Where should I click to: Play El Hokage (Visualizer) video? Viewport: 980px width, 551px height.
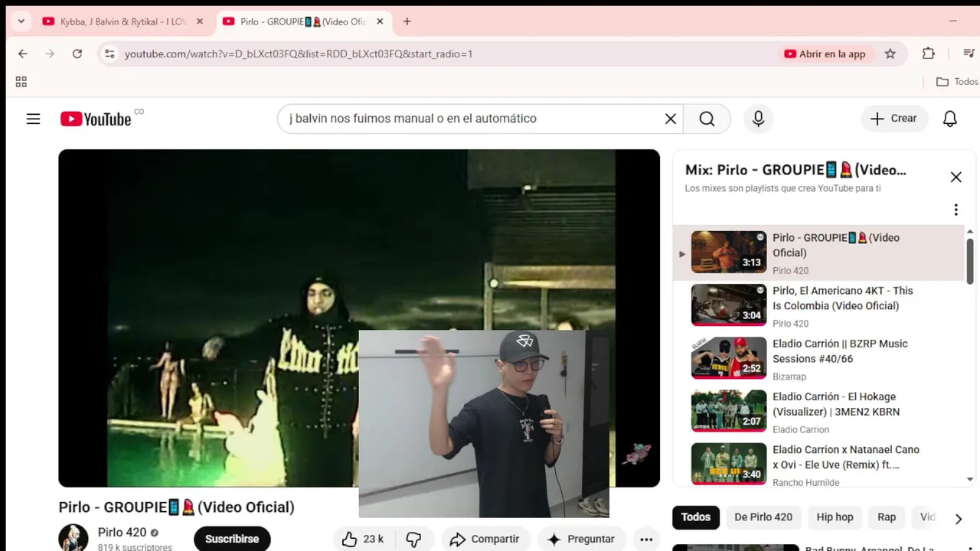818,411
